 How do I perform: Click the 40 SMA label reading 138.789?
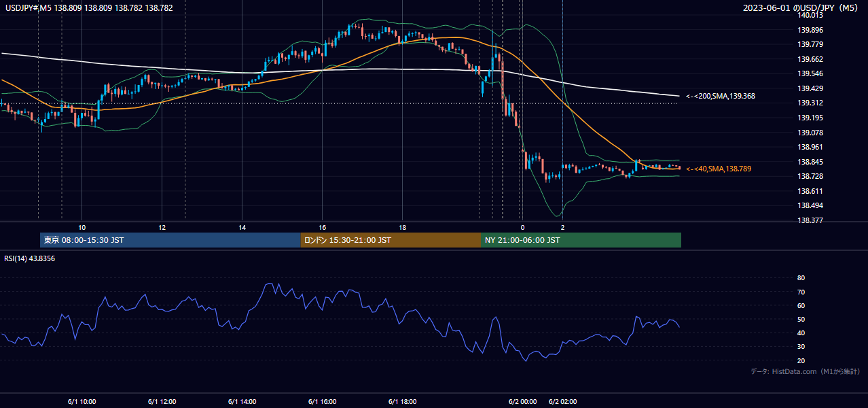[x=718, y=169]
